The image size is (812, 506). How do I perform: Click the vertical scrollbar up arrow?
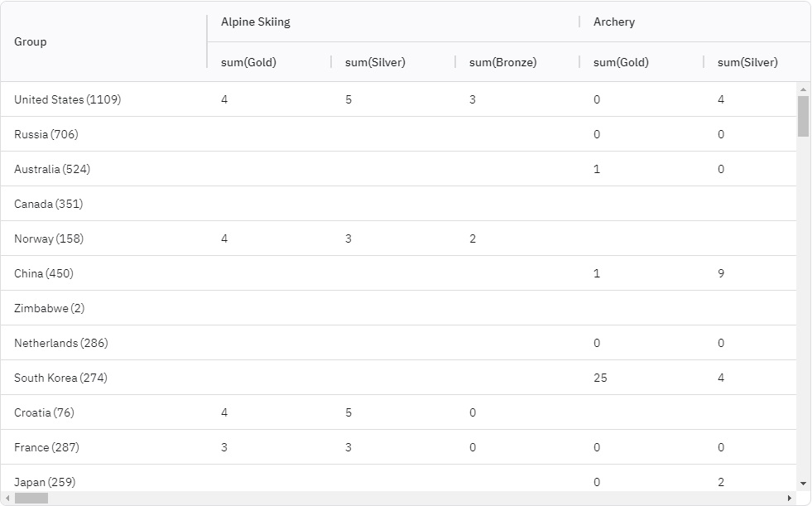click(x=803, y=89)
